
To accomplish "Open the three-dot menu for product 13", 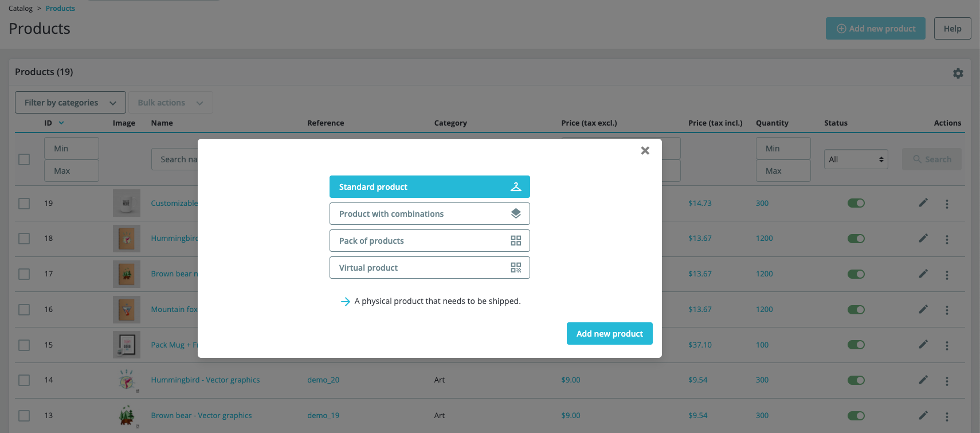I will coord(947,416).
